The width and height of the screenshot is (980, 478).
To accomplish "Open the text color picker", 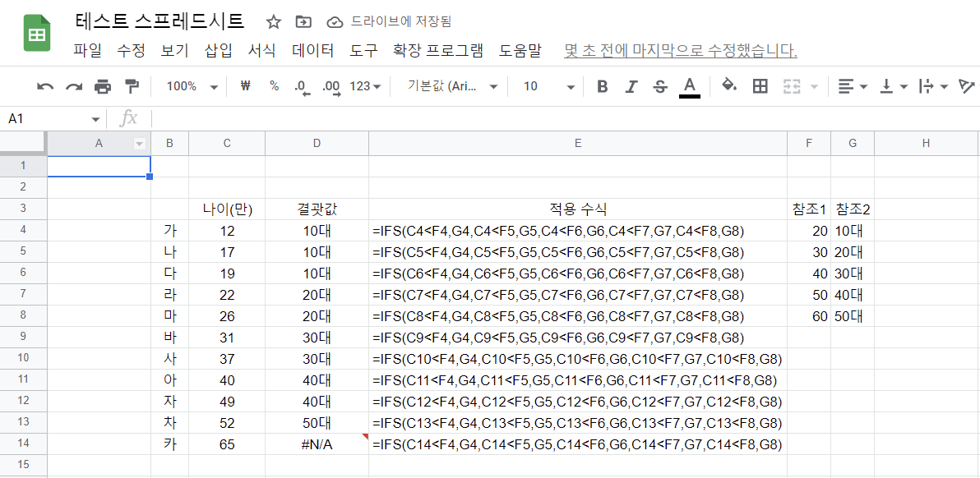I will click(690, 87).
